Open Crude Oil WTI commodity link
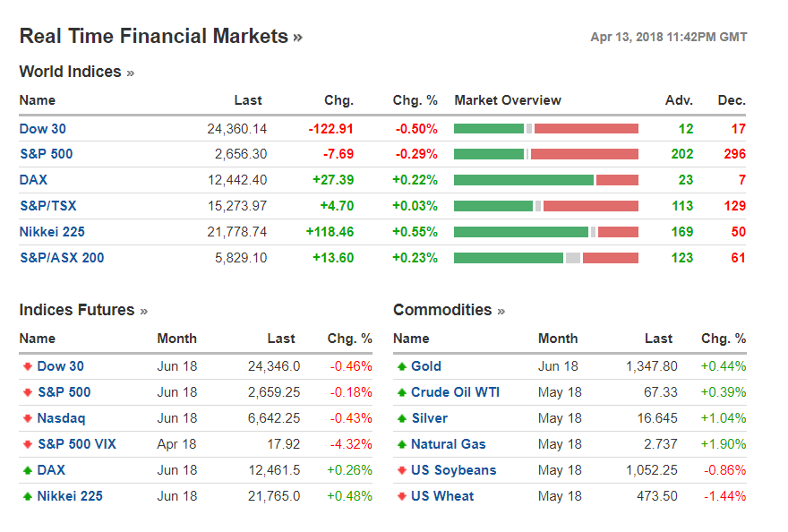The image size is (788, 532). pos(455,392)
